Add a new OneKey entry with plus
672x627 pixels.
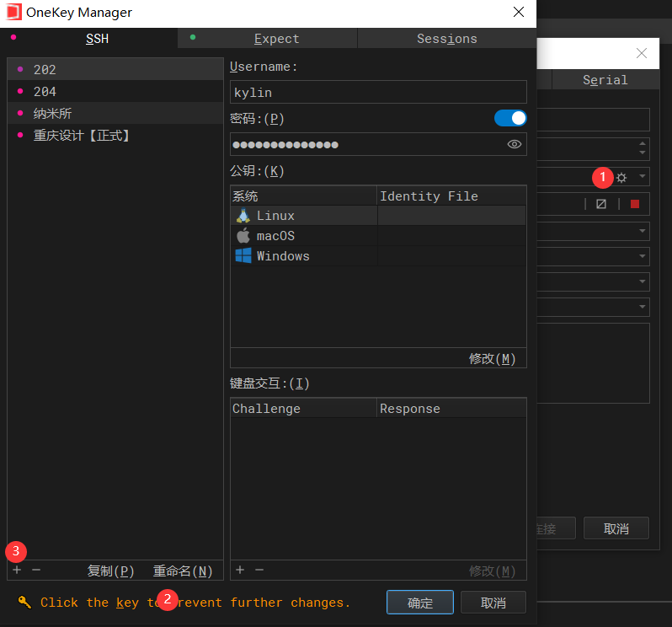(x=17, y=571)
